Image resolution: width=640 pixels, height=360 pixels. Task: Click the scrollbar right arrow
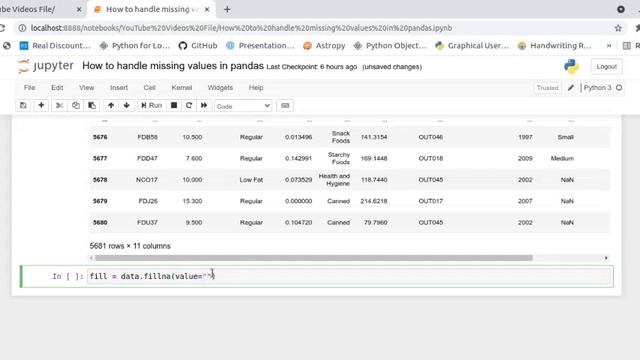coord(606,258)
